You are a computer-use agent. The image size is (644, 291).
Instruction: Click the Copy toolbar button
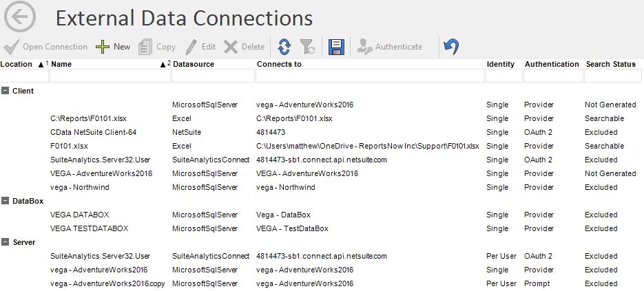pyautogui.click(x=157, y=47)
